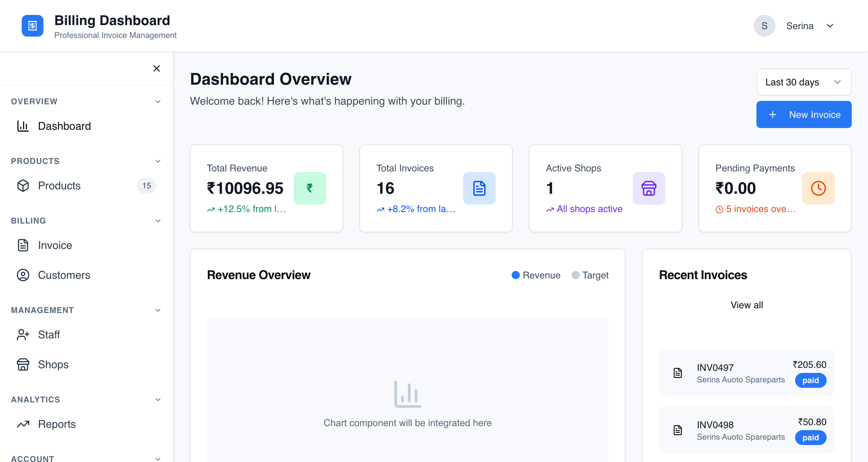Collapse the Billing sidebar section
This screenshot has width=868, height=462.
pos(158,221)
